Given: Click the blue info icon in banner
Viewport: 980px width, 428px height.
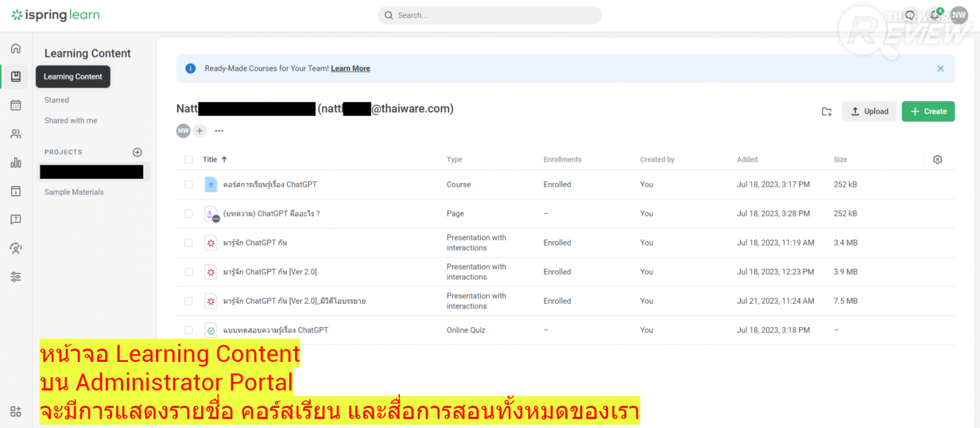Looking at the screenshot, I should (x=190, y=69).
